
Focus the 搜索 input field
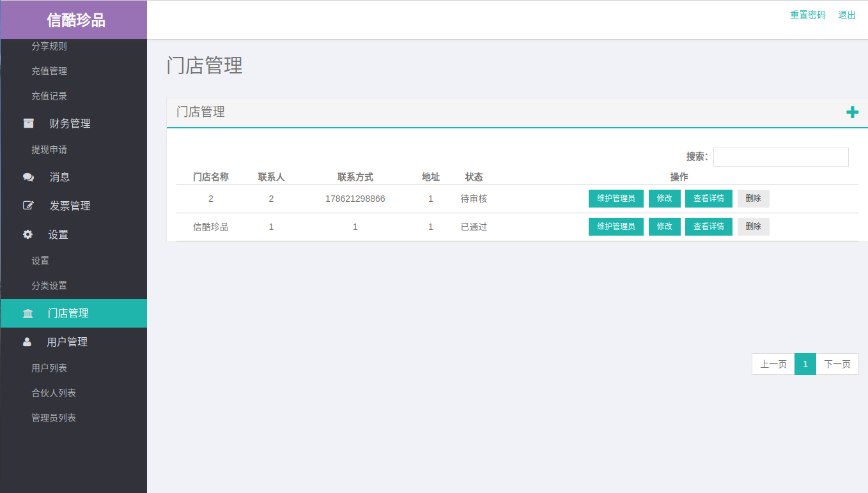click(780, 157)
